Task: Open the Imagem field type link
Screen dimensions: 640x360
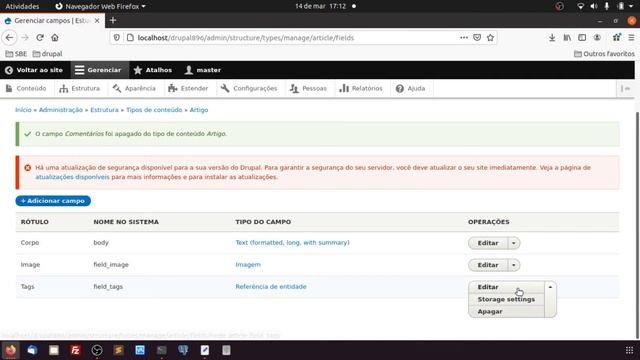Action: [x=248, y=264]
